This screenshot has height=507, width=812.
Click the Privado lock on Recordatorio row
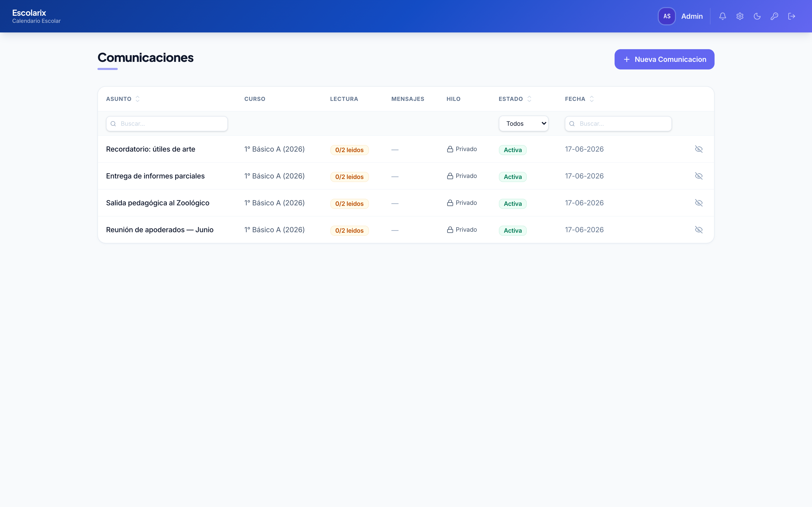tap(450, 149)
